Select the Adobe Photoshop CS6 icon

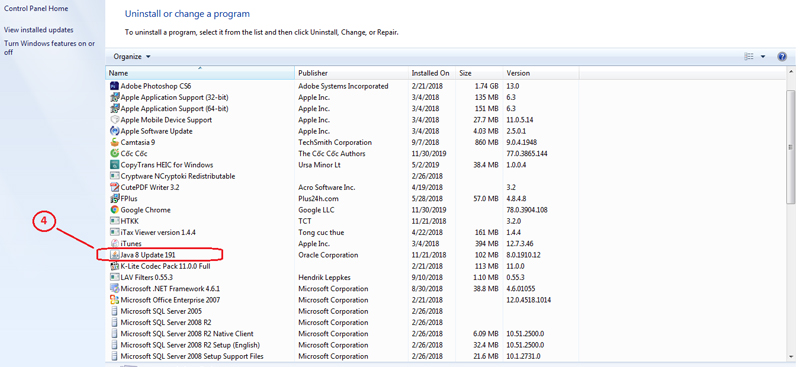coord(115,86)
